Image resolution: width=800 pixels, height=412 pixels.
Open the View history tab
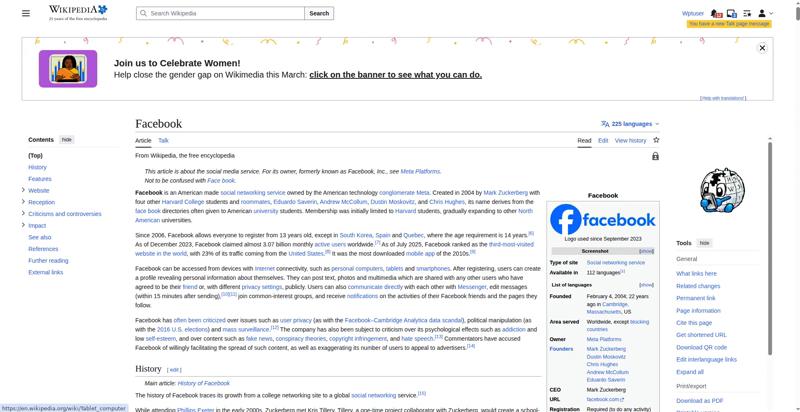point(630,141)
